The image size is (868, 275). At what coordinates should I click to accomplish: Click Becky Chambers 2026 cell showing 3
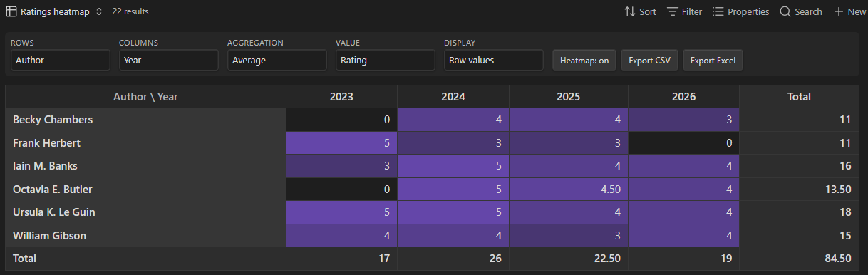(x=684, y=120)
